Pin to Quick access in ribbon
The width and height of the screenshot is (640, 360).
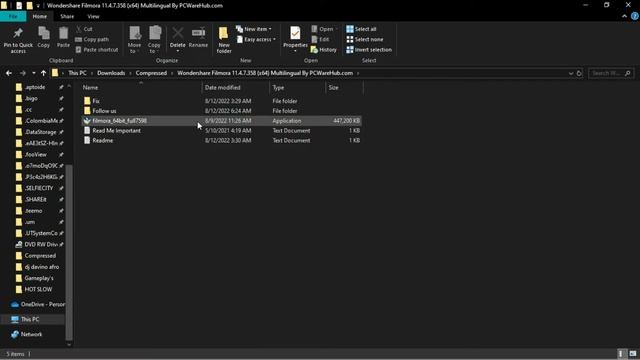coord(18,40)
